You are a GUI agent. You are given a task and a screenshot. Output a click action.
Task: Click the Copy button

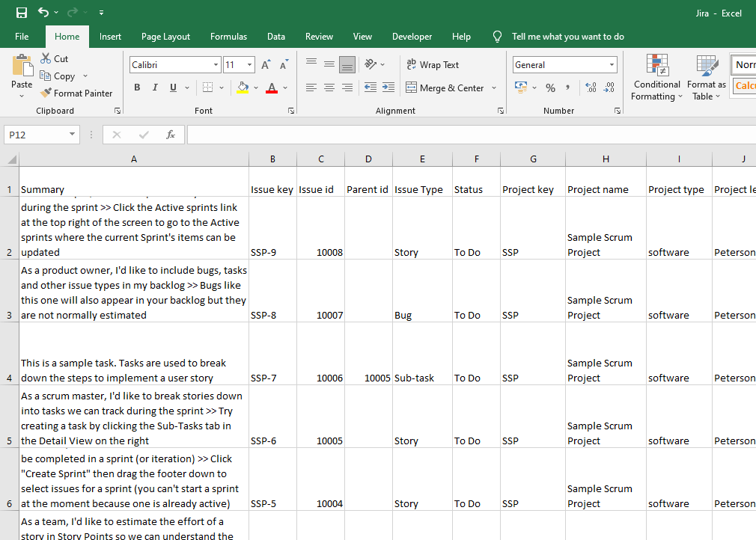tap(58, 76)
